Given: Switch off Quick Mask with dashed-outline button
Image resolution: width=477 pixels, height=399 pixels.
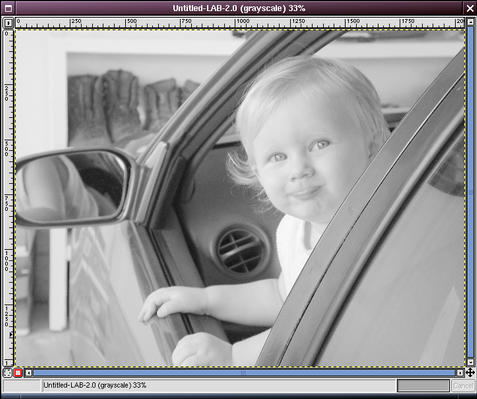Looking at the screenshot, I should 7,373.
